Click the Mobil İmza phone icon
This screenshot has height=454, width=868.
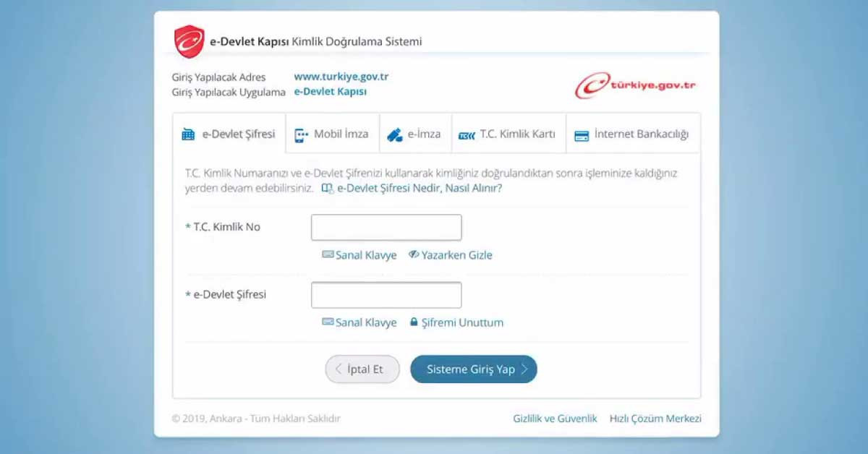click(301, 134)
